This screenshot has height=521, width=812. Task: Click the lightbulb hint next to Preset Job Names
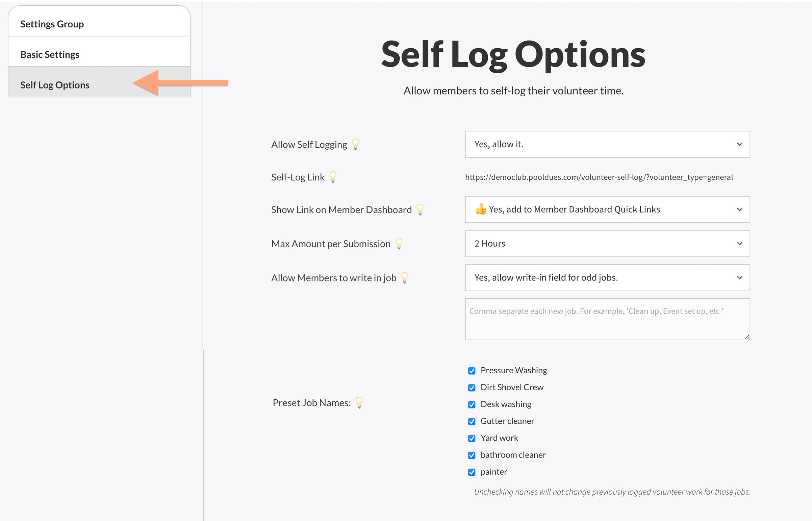point(359,403)
